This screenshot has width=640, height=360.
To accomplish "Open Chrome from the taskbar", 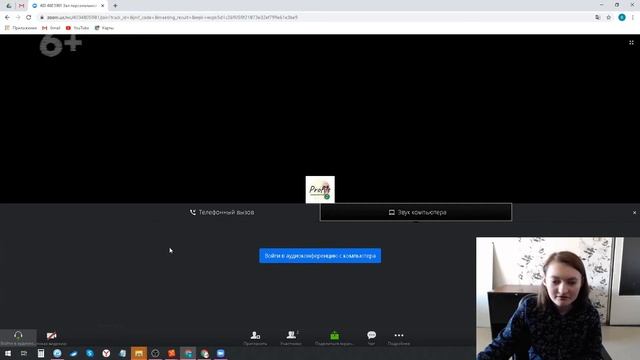I will (x=204, y=353).
